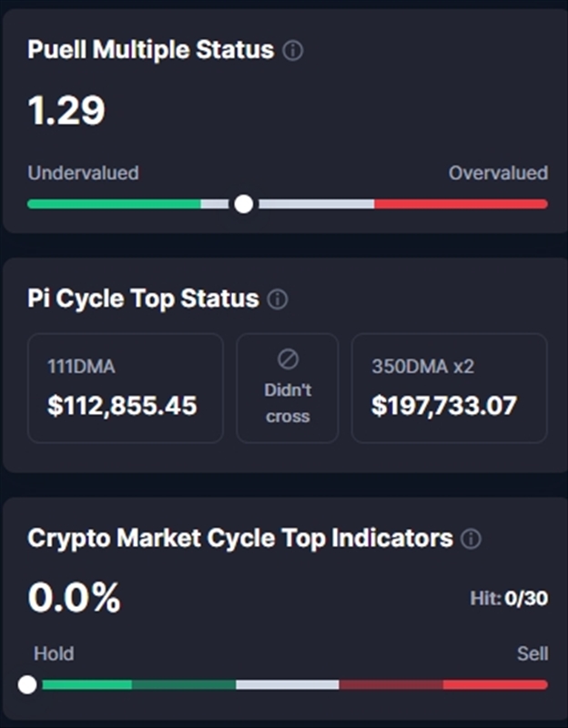Click the Puell Multiple slider handle
This screenshot has width=568, height=728.
pyautogui.click(x=243, y=204)
